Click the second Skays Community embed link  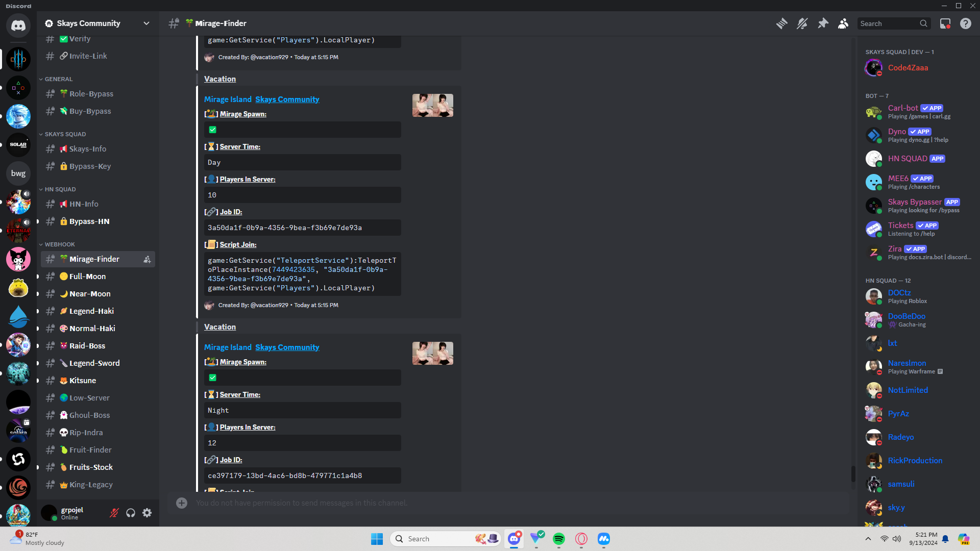coord(287,347)
